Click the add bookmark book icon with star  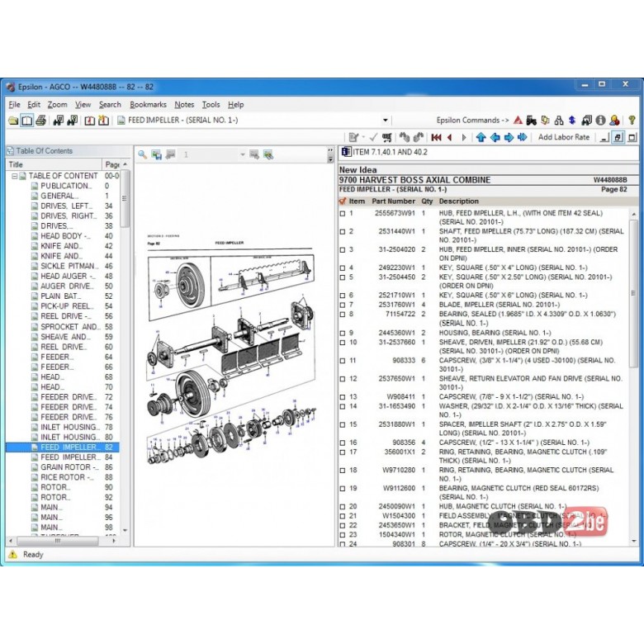[x=103, y=121]
